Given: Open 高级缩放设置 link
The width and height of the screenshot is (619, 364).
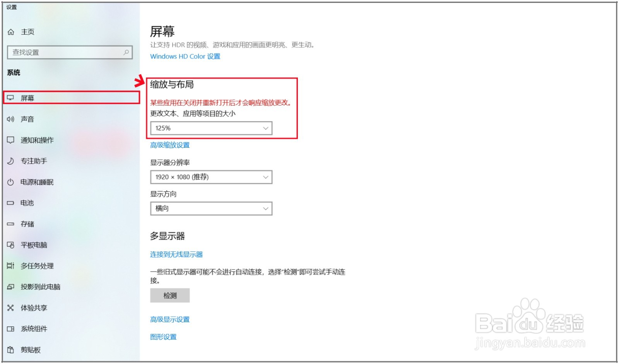Looking at the screenshot, I should 170,145.
